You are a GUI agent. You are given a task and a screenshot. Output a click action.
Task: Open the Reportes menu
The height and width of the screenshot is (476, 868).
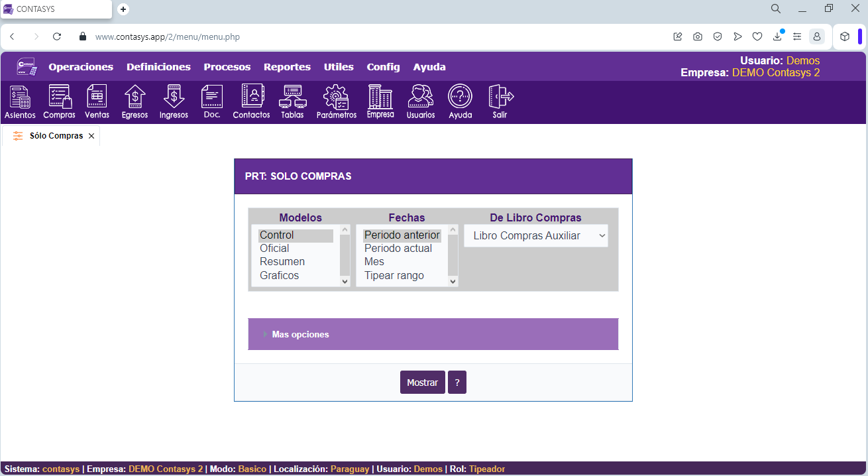[287, 67]
